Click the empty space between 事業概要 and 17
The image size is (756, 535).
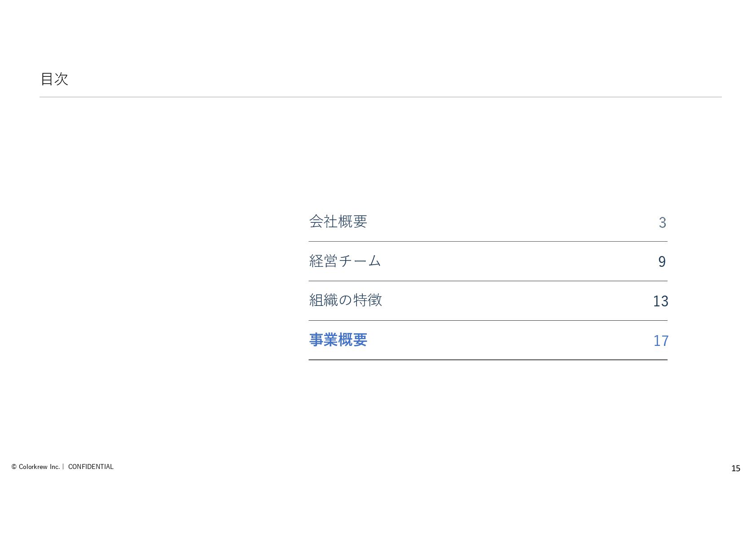point(507,340)
